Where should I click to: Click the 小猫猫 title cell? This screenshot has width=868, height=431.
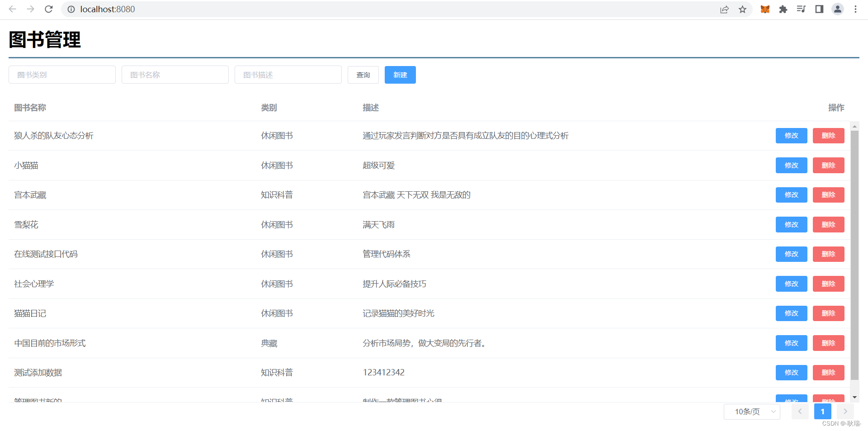tap(26, 165)
